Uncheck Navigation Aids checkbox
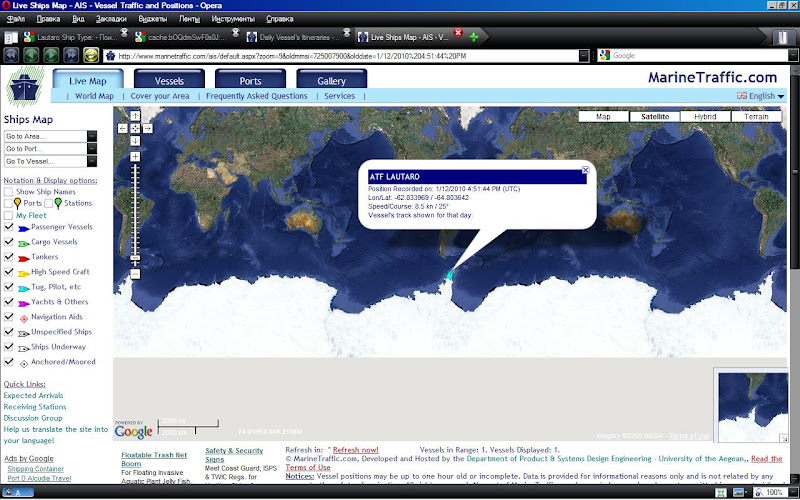Screen dimensions: 800x500 pyautogui.click(x=8, y=317)
